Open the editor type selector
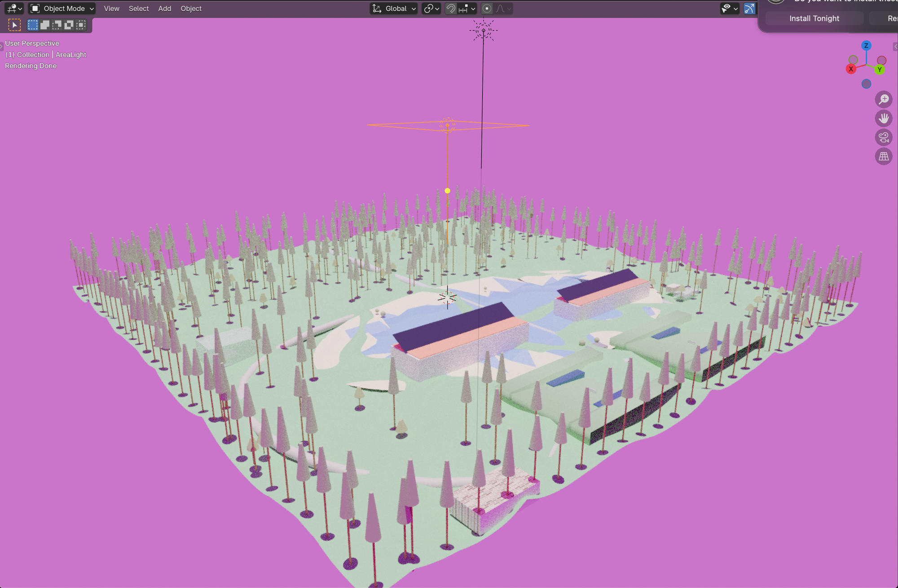 tap(14, 9)
